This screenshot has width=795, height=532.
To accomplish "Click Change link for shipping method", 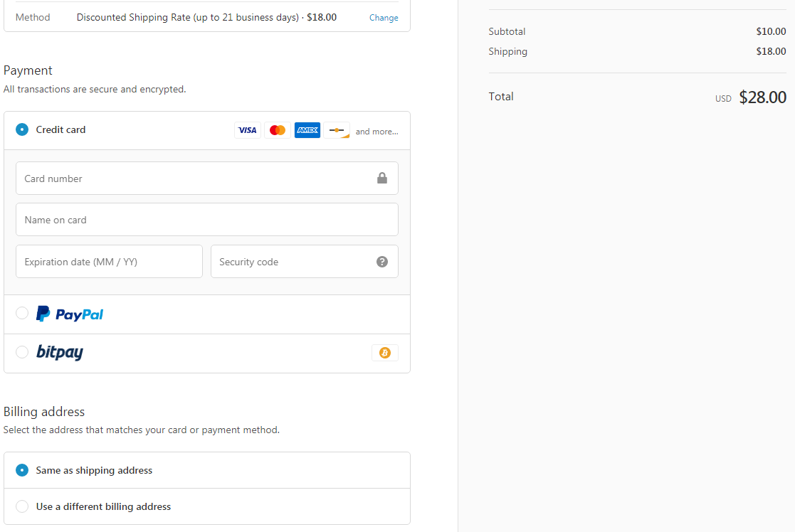I will [384, 18].
